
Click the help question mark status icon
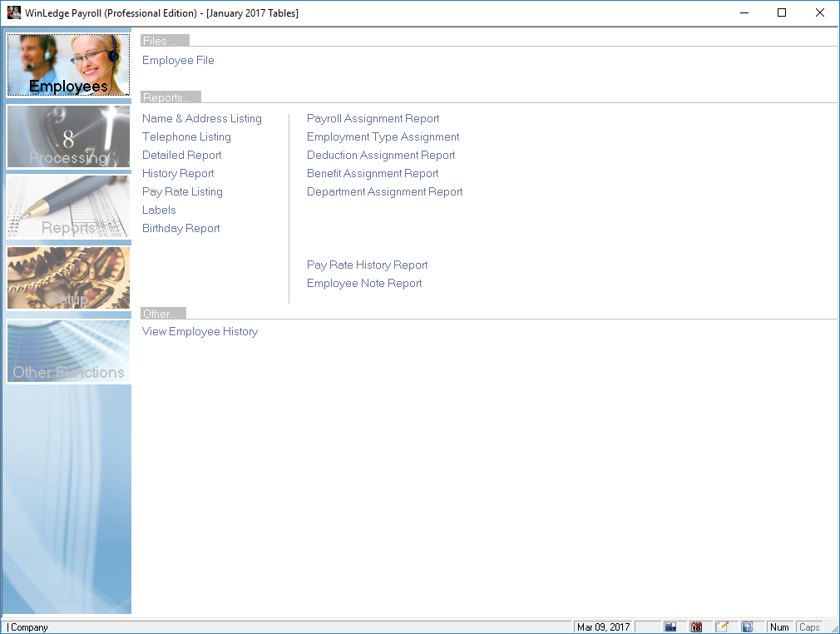pyautogui.click(x=748, y=627)
